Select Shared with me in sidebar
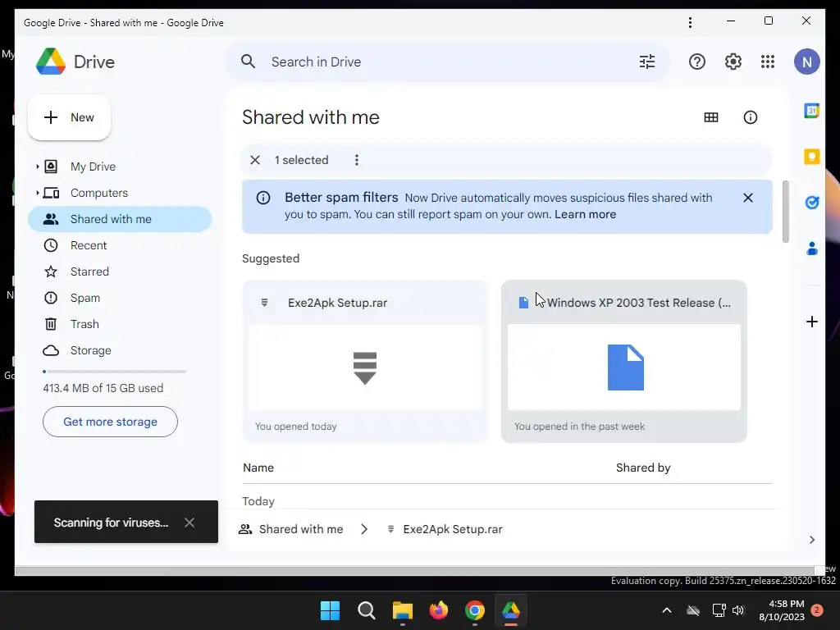The width and height of the screenshot is (840, 630). tap(120, 219)
